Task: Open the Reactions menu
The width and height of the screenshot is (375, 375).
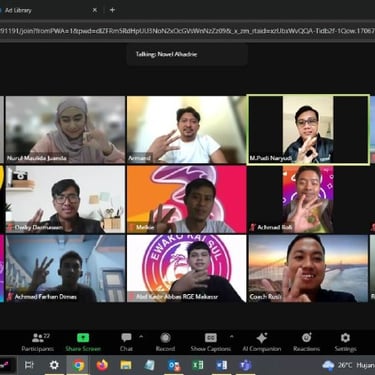Action: point(307,342)
